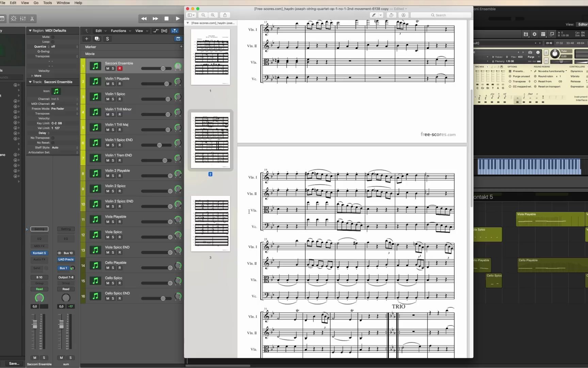
Task: Switch Kontakt to the 17-32 channel tab
Action: point(559,43)
